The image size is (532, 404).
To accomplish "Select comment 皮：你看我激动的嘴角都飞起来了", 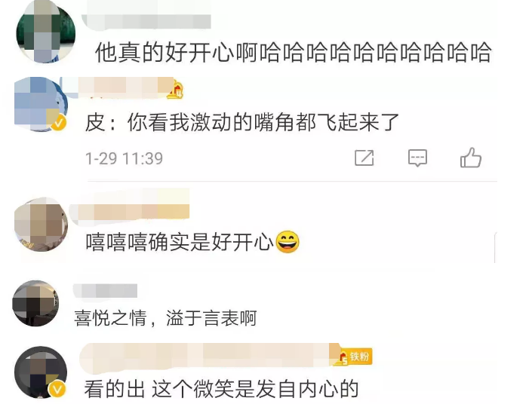I will point(242,122).
